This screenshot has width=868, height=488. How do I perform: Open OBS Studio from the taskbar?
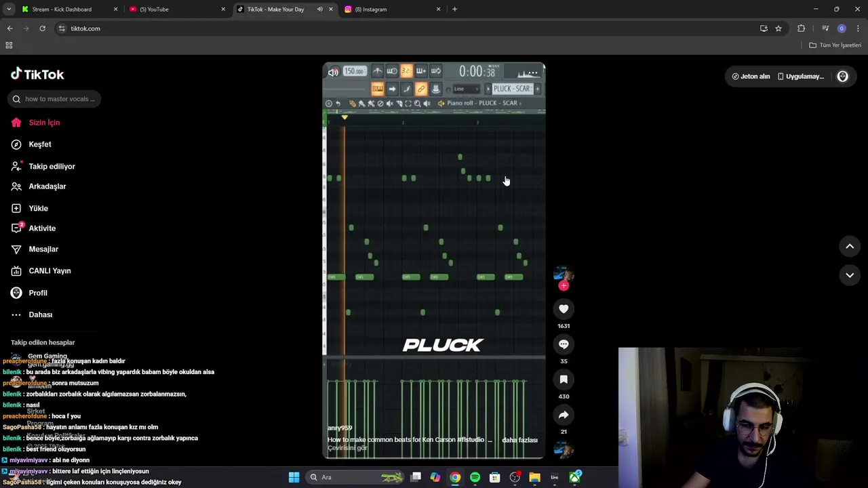[515, 477]
